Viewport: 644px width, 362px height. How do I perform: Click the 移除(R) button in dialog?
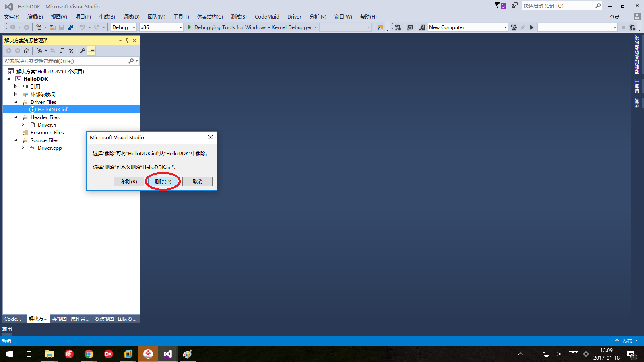click(x=129, y=182)
